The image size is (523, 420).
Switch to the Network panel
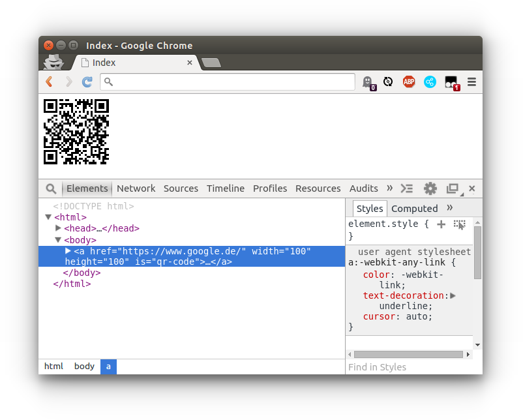[136, 188]
